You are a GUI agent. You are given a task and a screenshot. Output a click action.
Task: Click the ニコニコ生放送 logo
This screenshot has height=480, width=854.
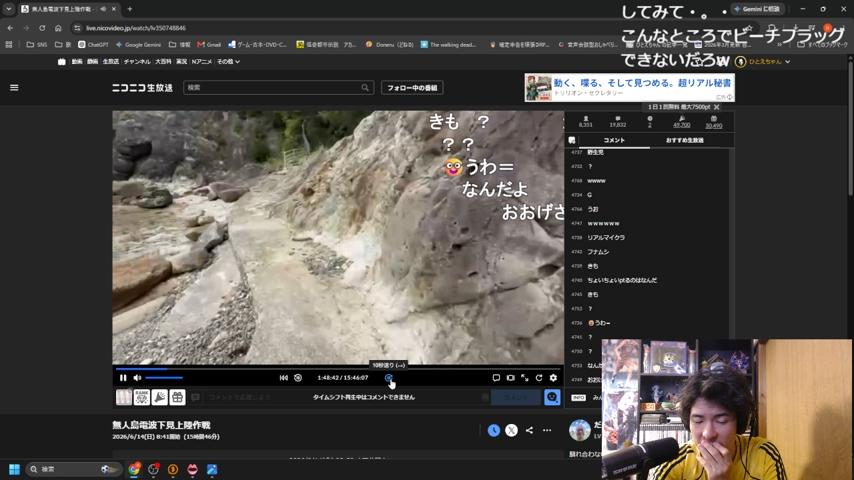pyautogui.click(x=142, y=88)
